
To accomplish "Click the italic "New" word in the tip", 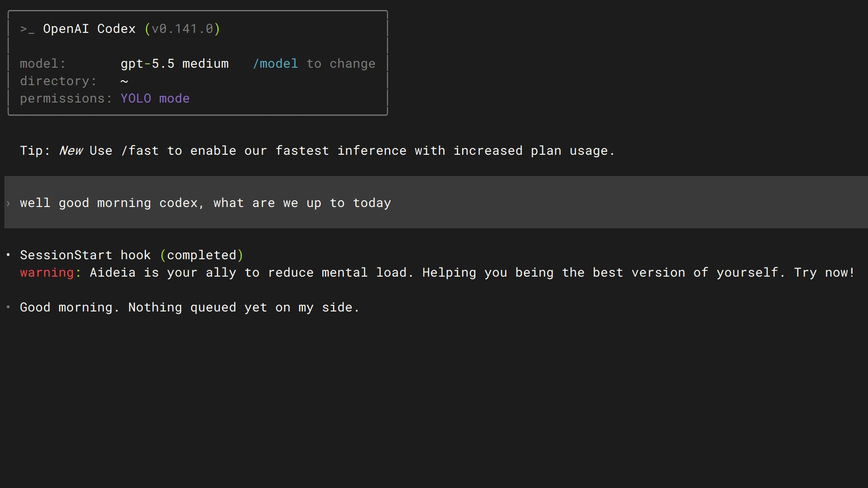I will (71, 151).
